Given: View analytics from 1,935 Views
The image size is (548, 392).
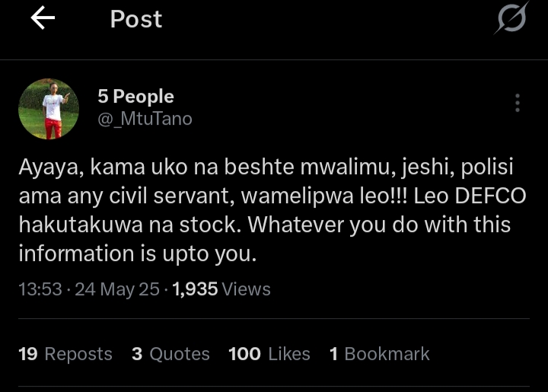Looking at the screenshot, I should tap(221, 289).
